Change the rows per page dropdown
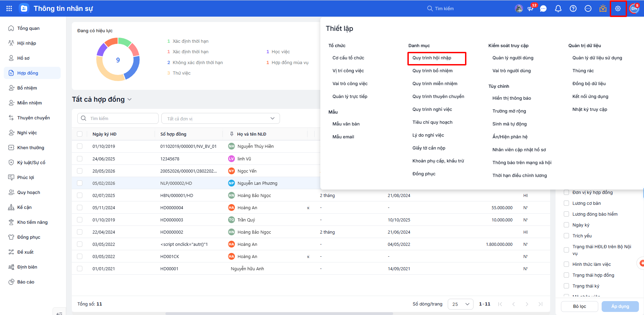 tap(461, 304)
